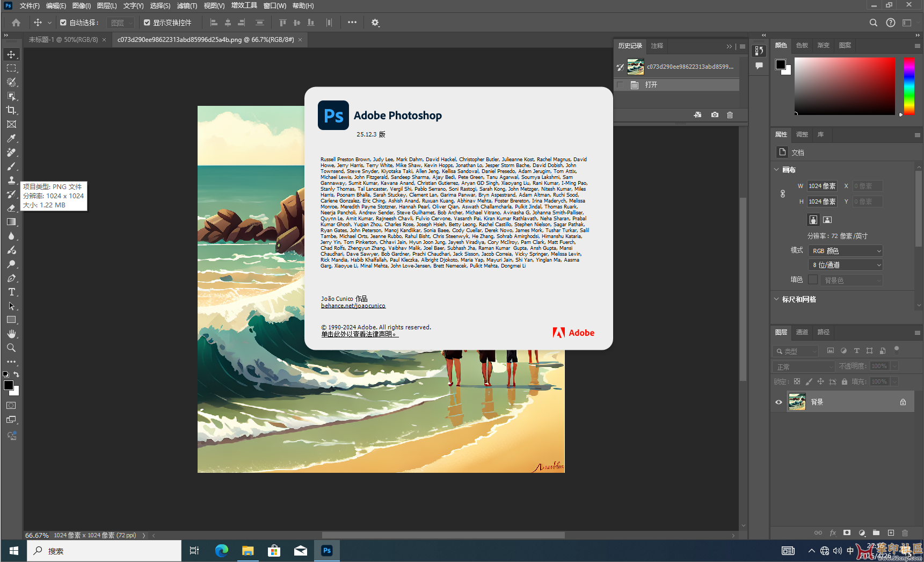Set landscape canvas orientation
924x562 pixels.
(827, 220)
